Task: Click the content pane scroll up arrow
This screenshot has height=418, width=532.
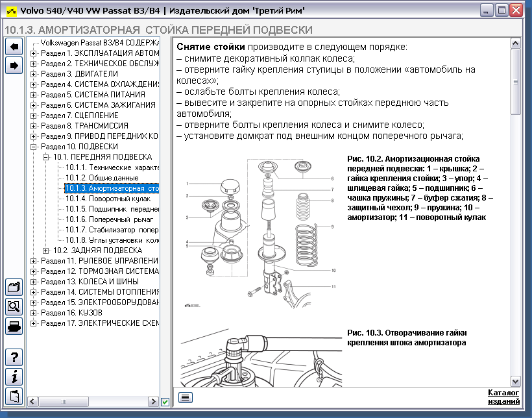Action: pyautogui.click(x=515, y=43)
